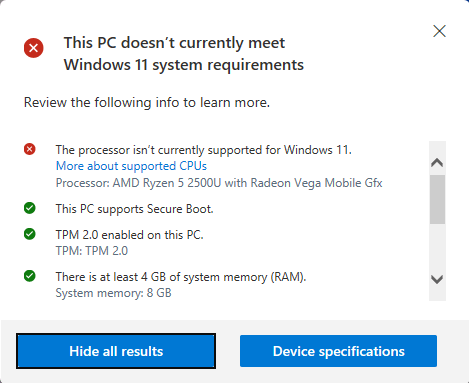The height and width of the screenshot is (383, 469).
Task: Click the green check icon for system memory
Action: coord(30,276)
